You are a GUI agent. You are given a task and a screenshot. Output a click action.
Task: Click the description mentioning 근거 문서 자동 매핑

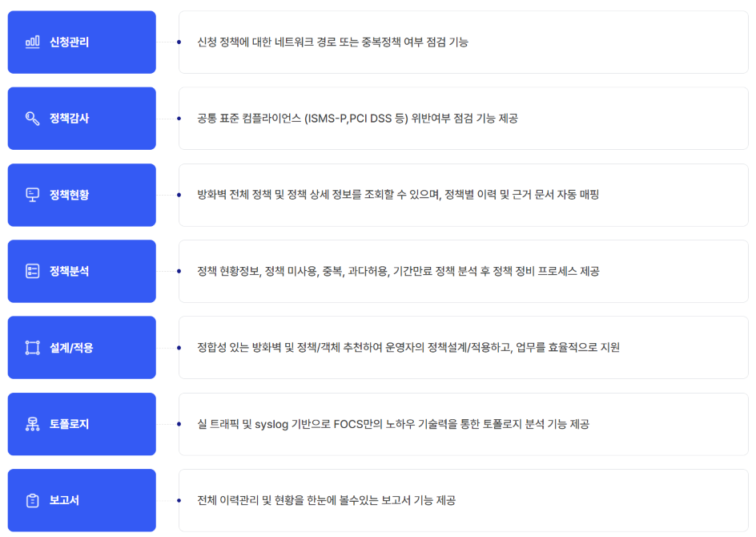coord(398,195)
